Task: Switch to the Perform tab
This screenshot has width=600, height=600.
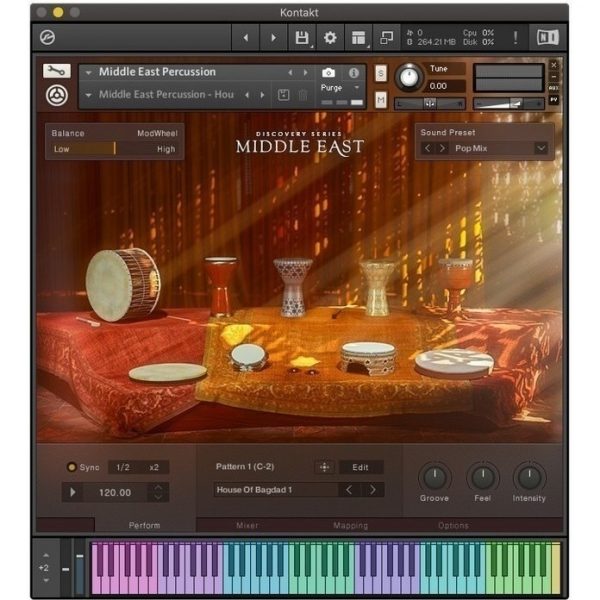Action: pos(144,525)
